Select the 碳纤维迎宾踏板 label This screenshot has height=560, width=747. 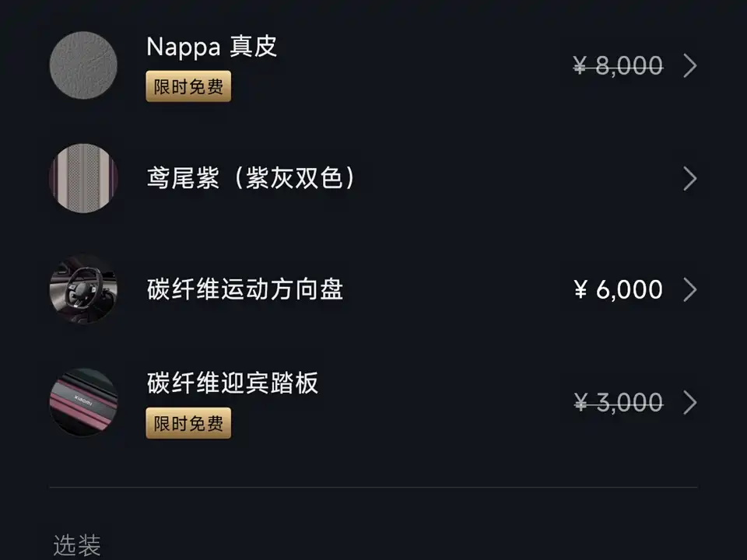233,383
